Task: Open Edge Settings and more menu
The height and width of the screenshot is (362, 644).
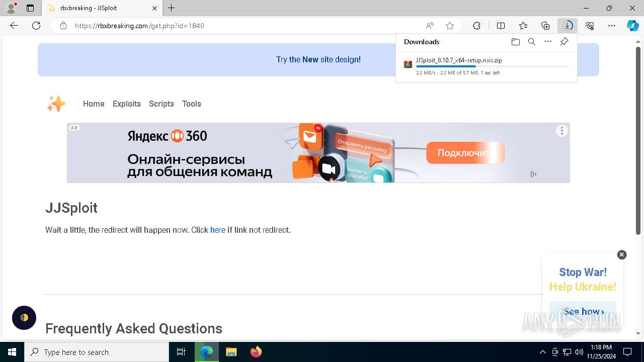Action: [612, 26]
